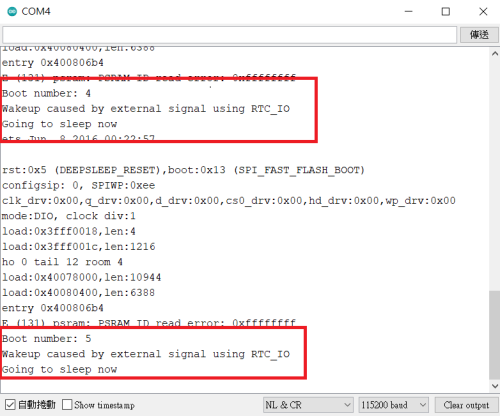Click the Clear output button
The height and width of the screenshot is (416, 500).
pos(466,405)
